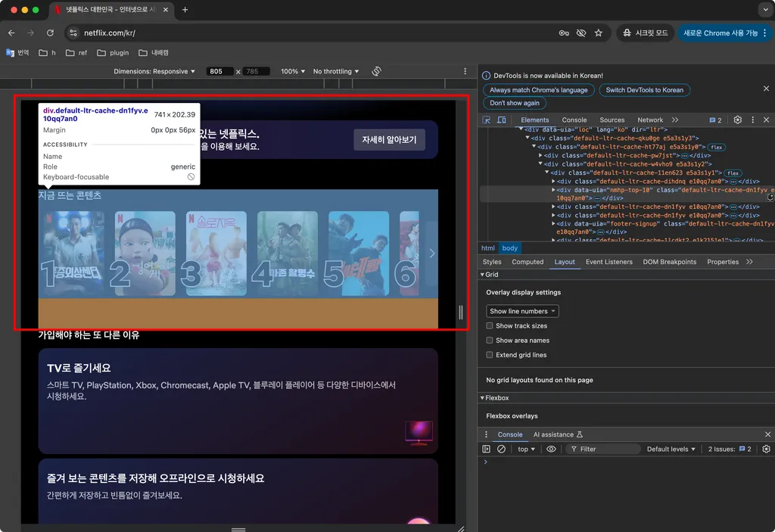Open Chrome update menu dots
The width and height of the screenshot is (775, 532).
(x=764, y=33)
